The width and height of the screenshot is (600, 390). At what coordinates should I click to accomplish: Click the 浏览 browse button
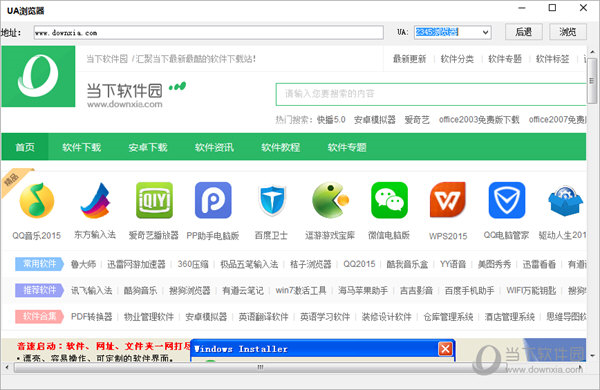coord(568,32)
